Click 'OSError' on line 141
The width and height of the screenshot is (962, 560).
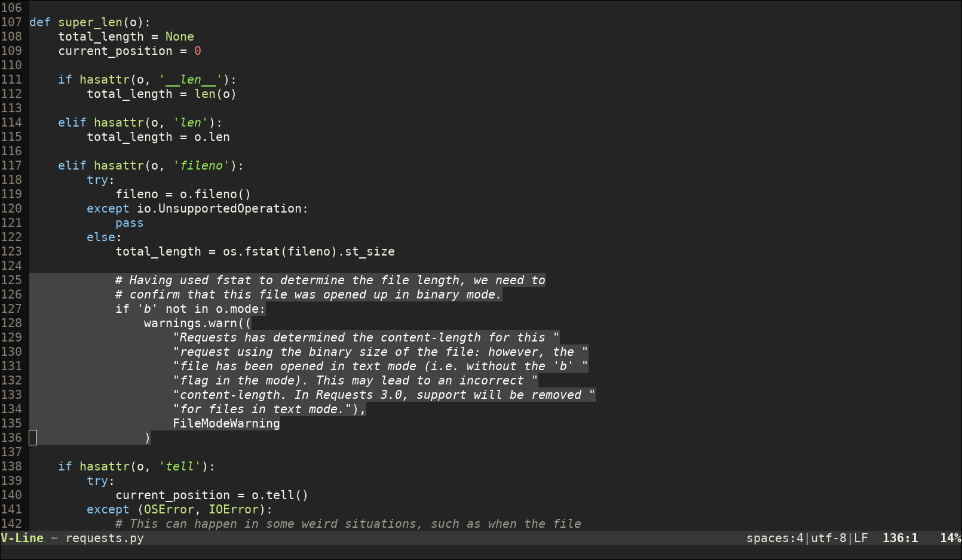(169, 509)
